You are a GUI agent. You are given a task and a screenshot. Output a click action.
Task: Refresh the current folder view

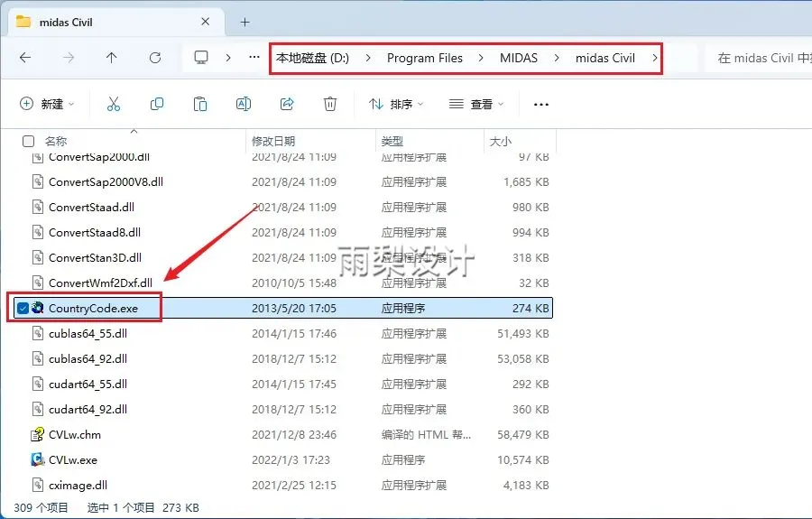155,58
